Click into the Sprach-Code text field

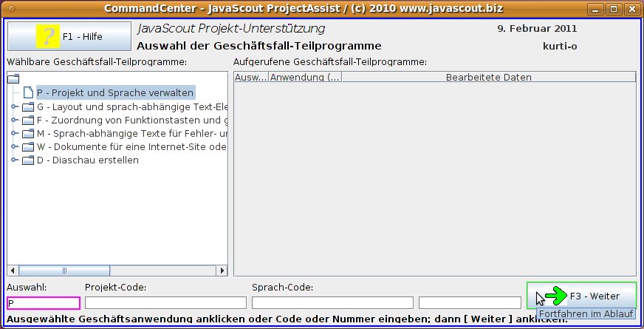[332, 302]
